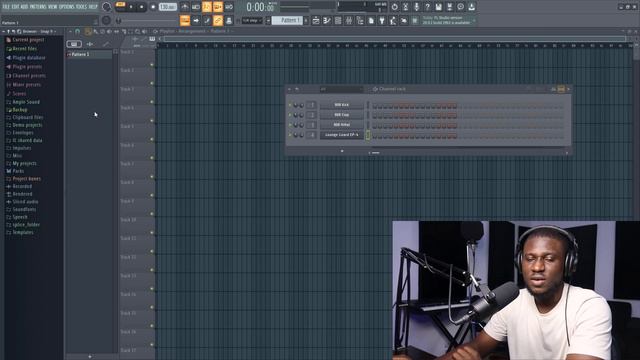Image resolution: width=640 pixels, height=360 pixels.
Task: Expand Plugin presets folder
Action: [27, 67]
